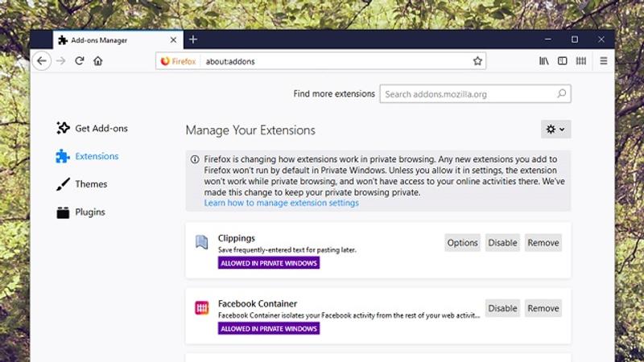This screenshot has height=362, width=644.
Task: Remove the Facebook Container extension
Action: (543, 308)
